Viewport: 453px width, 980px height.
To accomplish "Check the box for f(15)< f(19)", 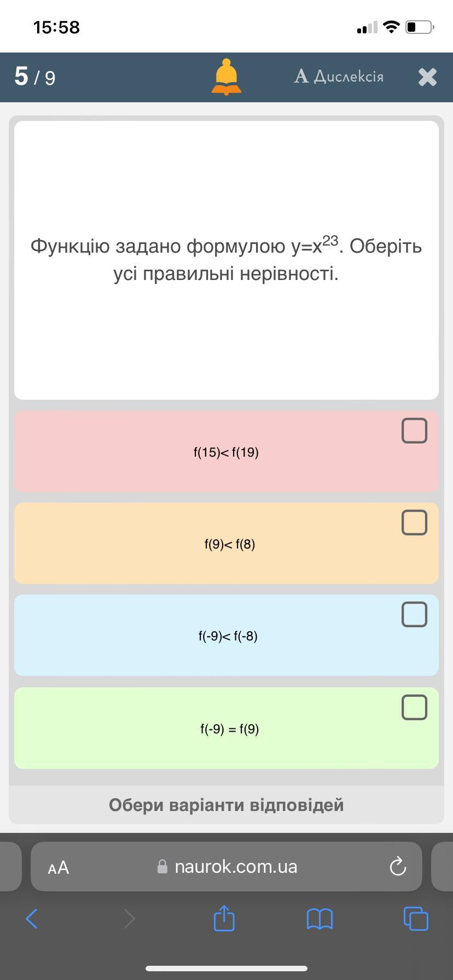I will point(414,431).
